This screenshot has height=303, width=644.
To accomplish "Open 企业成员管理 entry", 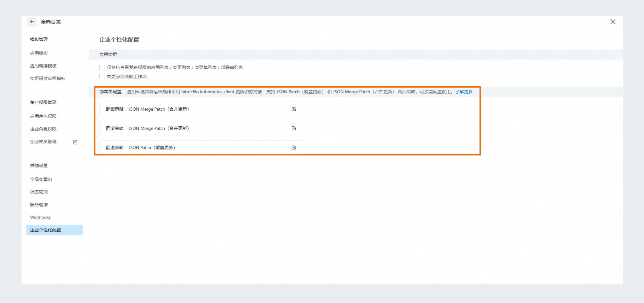I will click(43, 142).
